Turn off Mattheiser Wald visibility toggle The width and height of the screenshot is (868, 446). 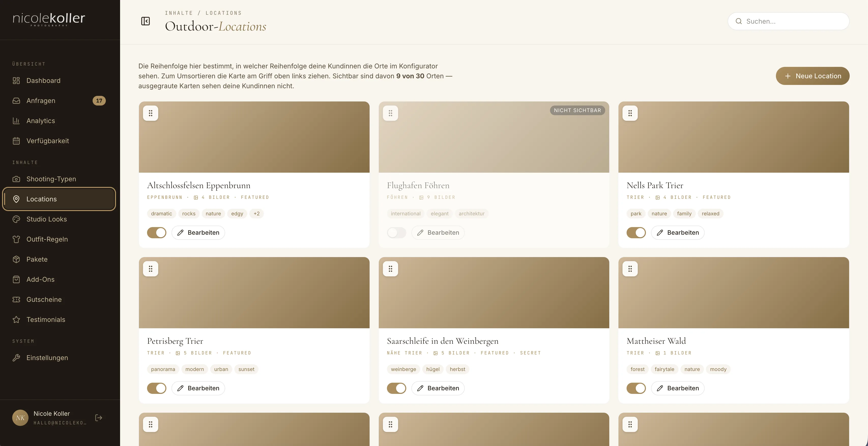click(x=636, y=388)
